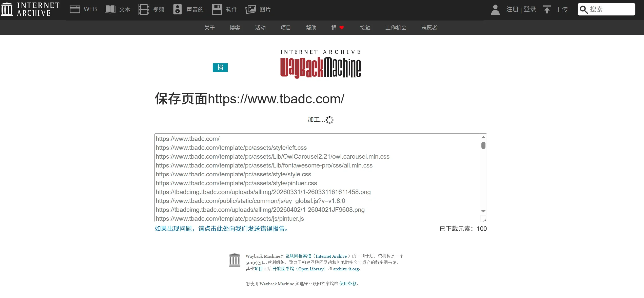
Task: Click the left.css URL line
Action: pyautogui.click(x=231, y=148)
